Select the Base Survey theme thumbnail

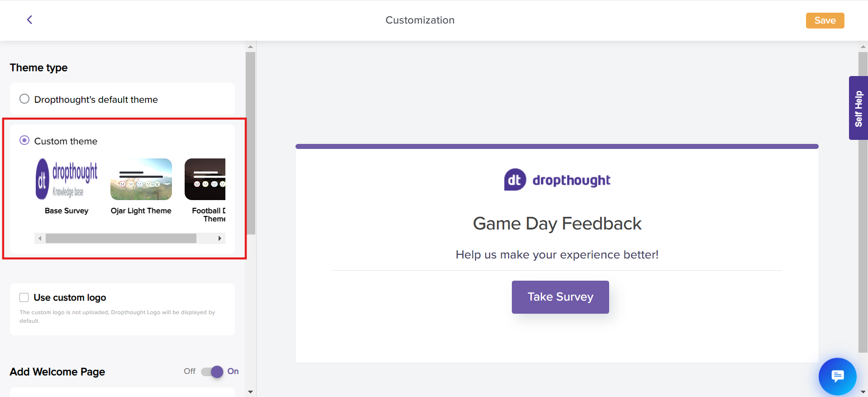pos(67,179)
